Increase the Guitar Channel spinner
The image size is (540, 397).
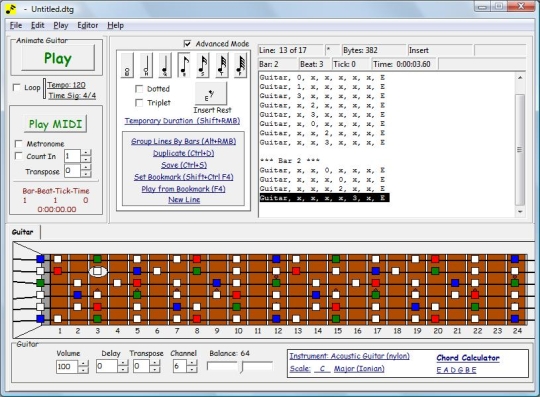pos(192,363)
